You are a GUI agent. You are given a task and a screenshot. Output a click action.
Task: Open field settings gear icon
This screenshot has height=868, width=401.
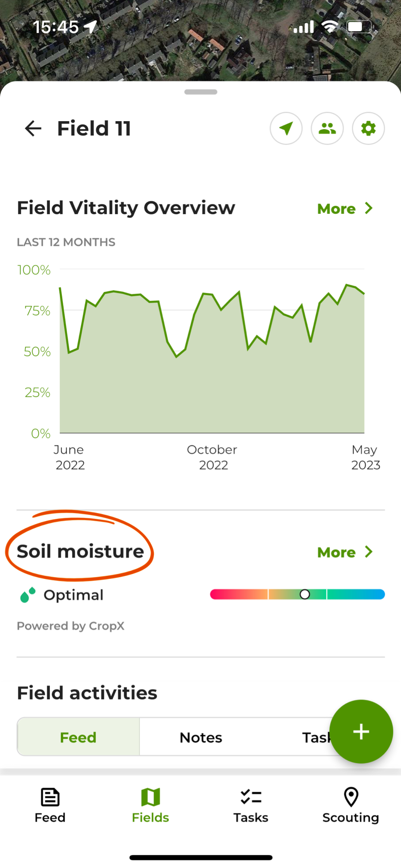coord(368,129)
